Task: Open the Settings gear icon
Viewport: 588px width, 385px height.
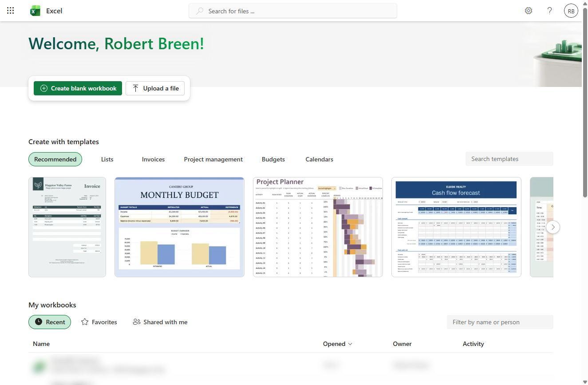Action: pyautogui.click(x=529, y=11)
